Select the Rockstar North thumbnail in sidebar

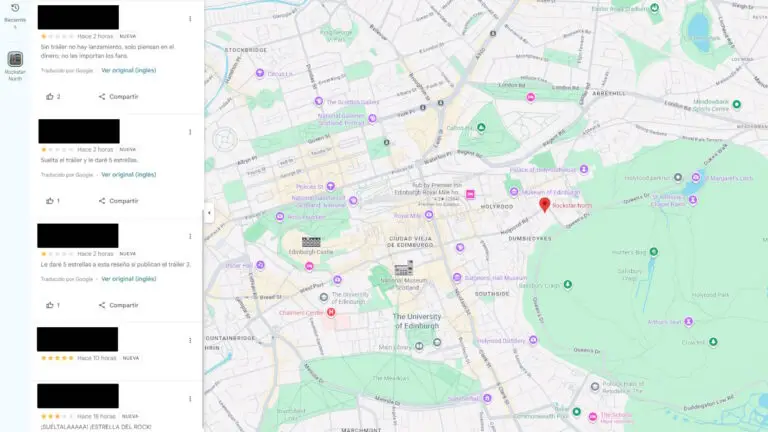coord(15,59)
